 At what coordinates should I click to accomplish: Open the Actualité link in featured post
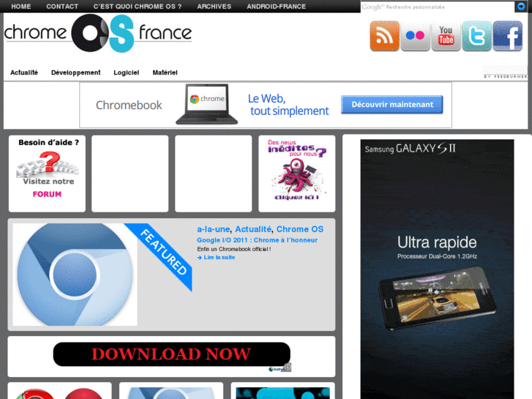253,229
